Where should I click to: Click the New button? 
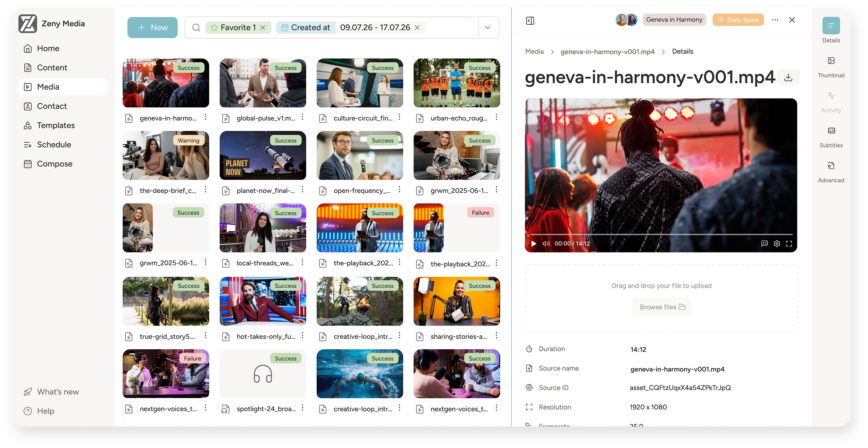tap(152, 27)
